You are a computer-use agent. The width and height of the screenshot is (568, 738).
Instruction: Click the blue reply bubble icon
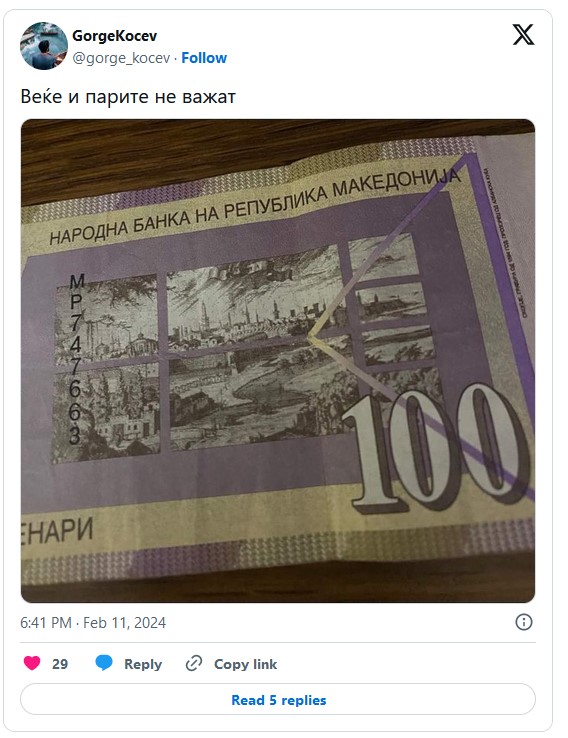pos(104,663)
